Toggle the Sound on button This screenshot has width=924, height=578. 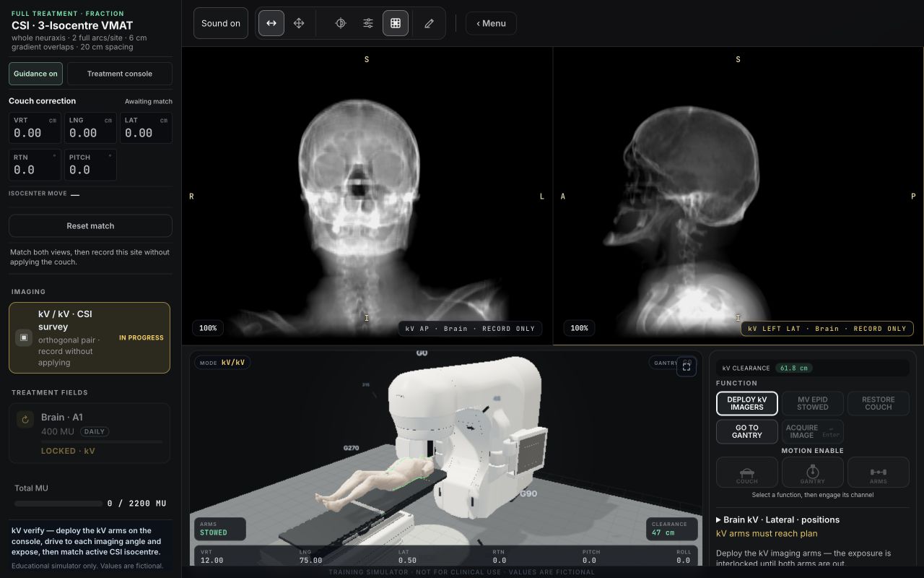point(221,23)
